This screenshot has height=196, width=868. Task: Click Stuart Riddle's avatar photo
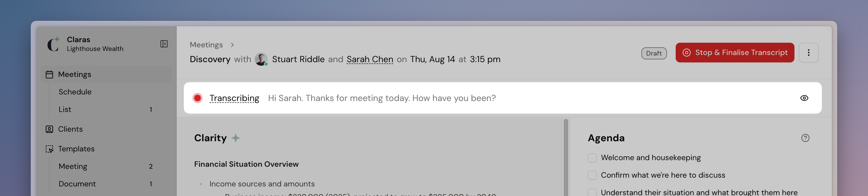(261, 59)
